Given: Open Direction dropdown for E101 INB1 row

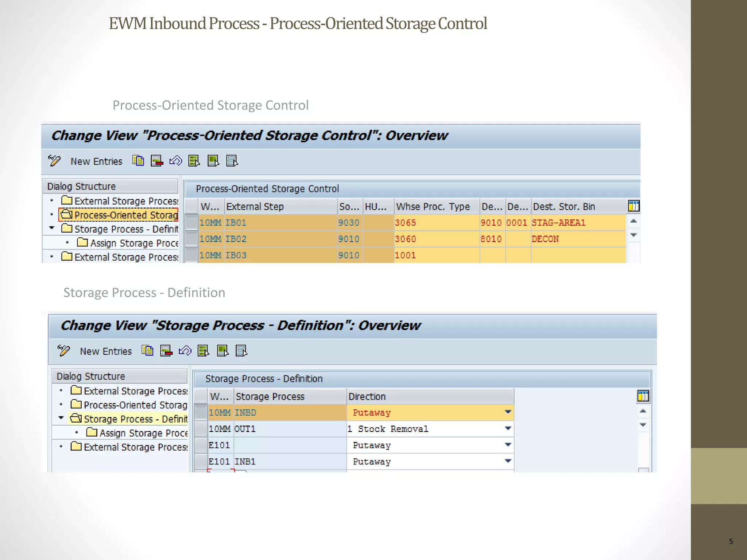Looking at the screenshot, I should click(x=508, y=461).
